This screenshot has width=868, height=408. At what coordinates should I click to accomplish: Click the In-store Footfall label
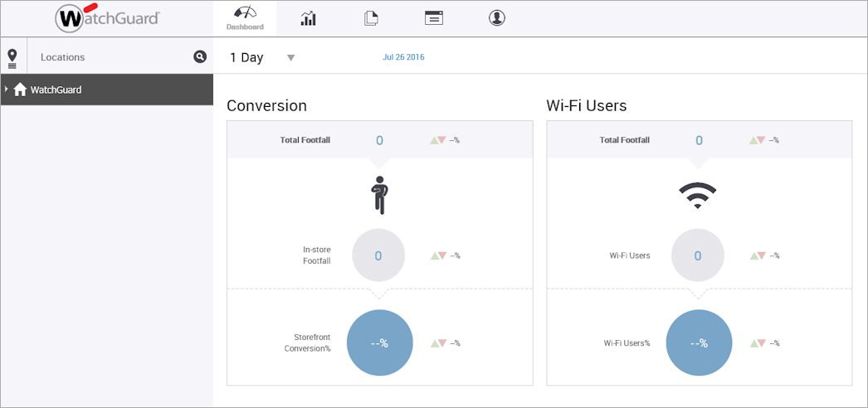click(317, 255)
